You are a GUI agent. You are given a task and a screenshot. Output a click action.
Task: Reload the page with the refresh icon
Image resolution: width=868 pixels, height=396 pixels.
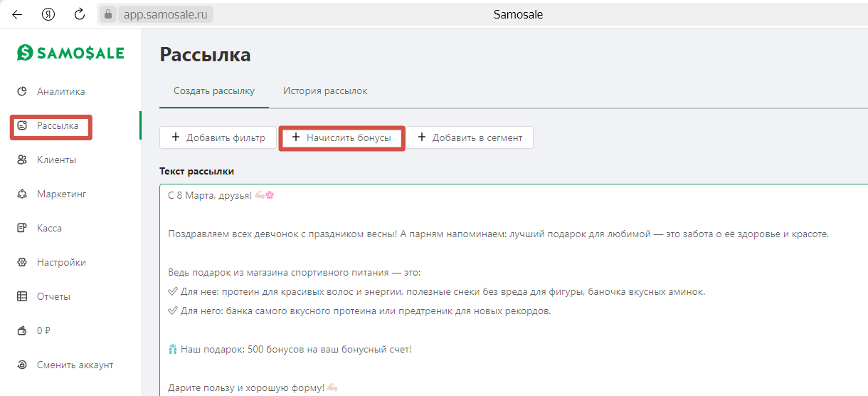pyautogui.click(x=80, y=14)
